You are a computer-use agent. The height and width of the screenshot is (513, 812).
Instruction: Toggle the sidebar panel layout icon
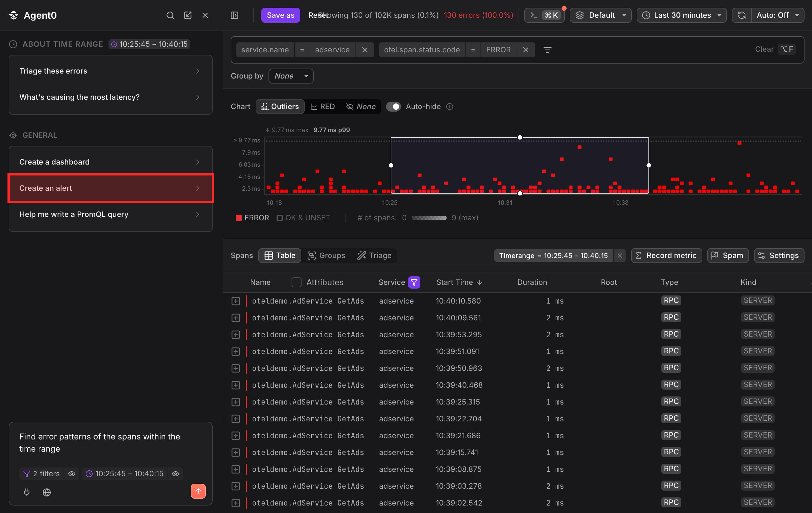click(x=234, y=15)
